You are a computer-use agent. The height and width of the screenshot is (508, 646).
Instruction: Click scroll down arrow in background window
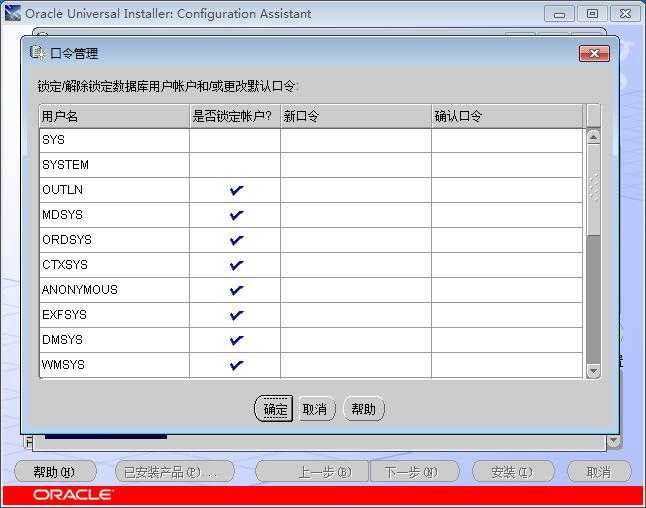[x=613, y=442]
